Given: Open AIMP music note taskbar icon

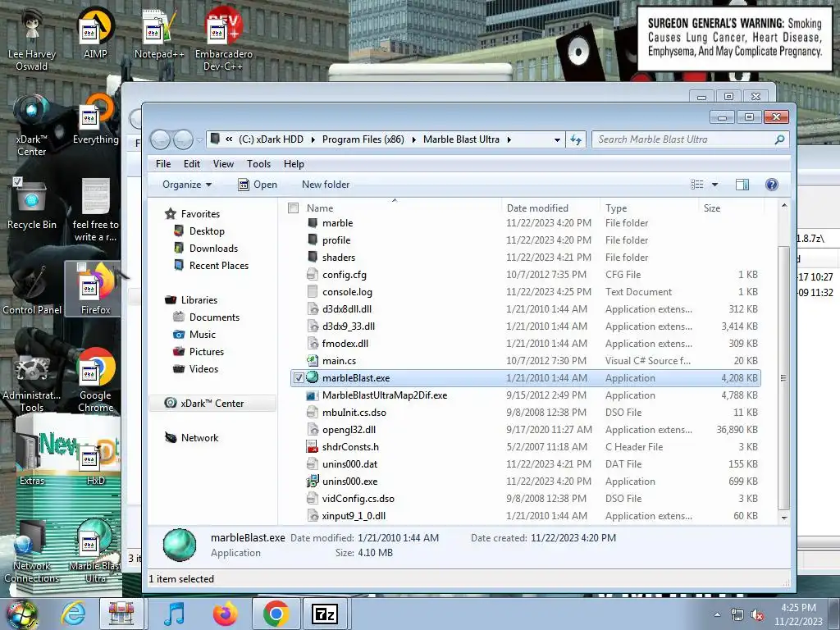Looking at the screenshot, I should (x=174, y=614).
